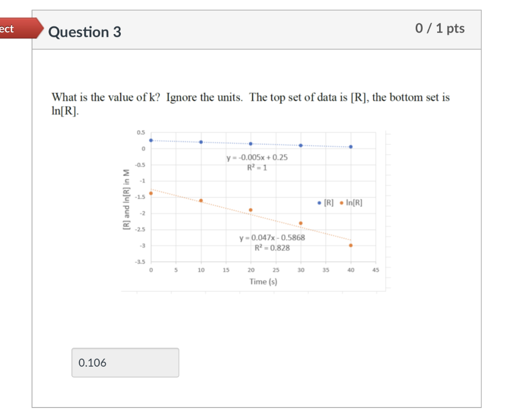This screenshot has width=511, height=420.
Task: Click the first blue data point at time zero
Action: (x=151, y=140)
